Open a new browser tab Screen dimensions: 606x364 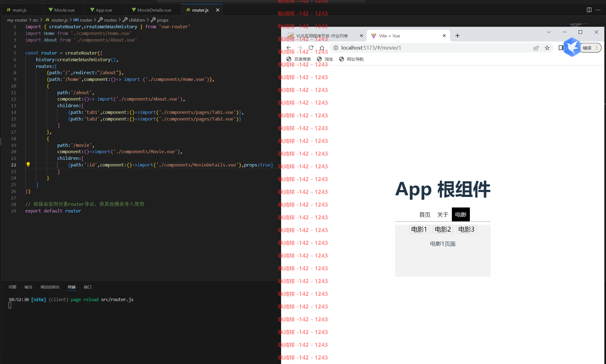point(457,36)
